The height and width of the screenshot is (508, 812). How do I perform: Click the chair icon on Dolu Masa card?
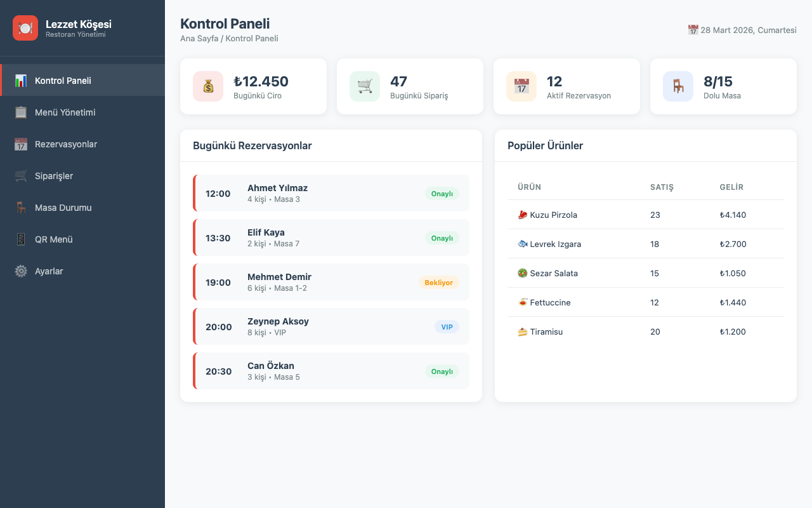tap(678, 86)
